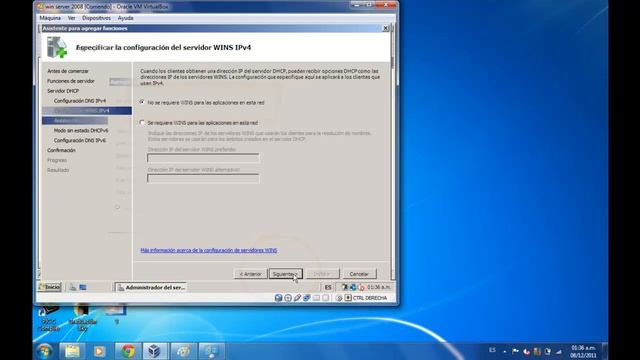Image resolution: width=640 pixels, height=360 pixels.
Task: Click the greyed-out Instalar button
Action: click(322, 273)
